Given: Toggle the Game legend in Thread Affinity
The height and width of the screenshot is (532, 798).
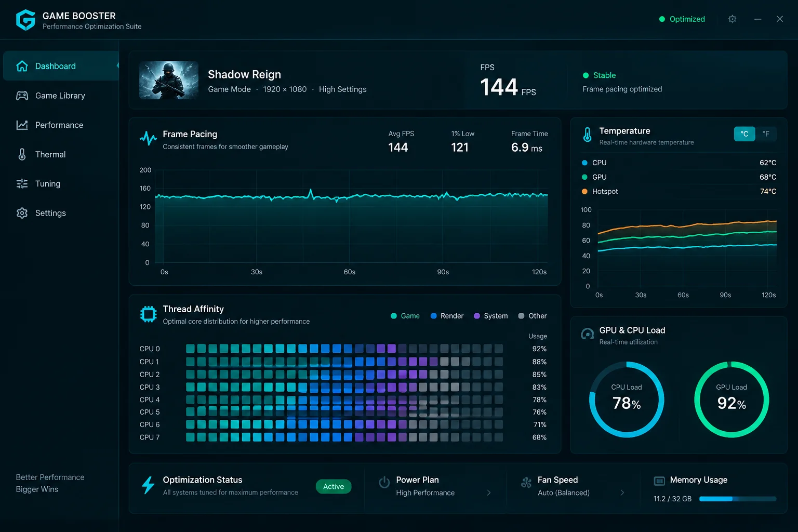Looking at the screenshot, I should pos(405,316).
